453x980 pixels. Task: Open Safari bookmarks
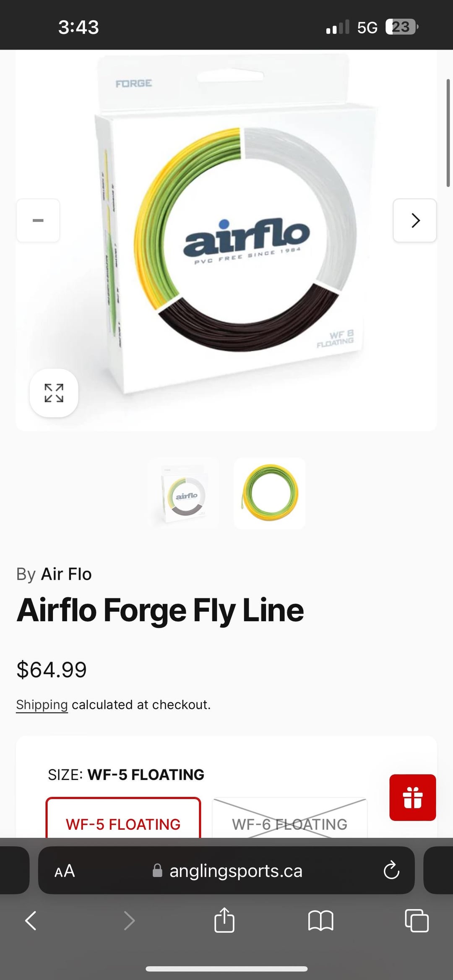click(x=320, y=920)
